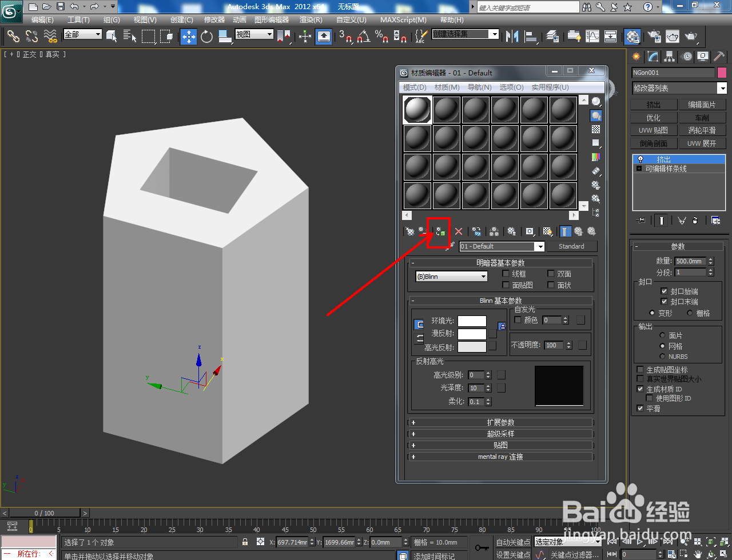
Task: Click the 环境光 ambient color swatch
Action: (x=472, y=321)
